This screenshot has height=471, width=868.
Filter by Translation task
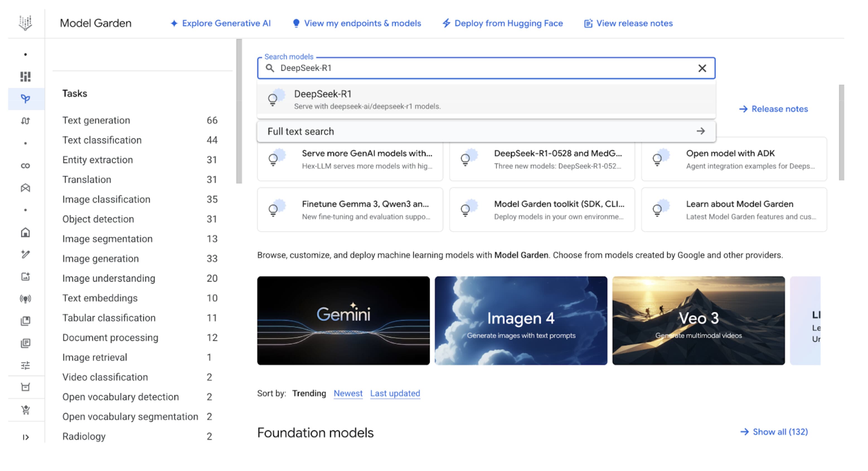tap(140, 179)
